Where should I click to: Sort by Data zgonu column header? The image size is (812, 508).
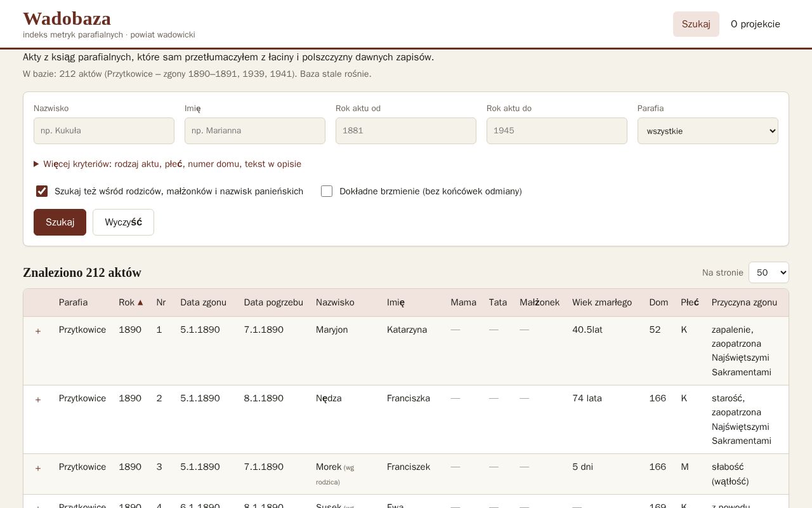click(x=203, y=302)
